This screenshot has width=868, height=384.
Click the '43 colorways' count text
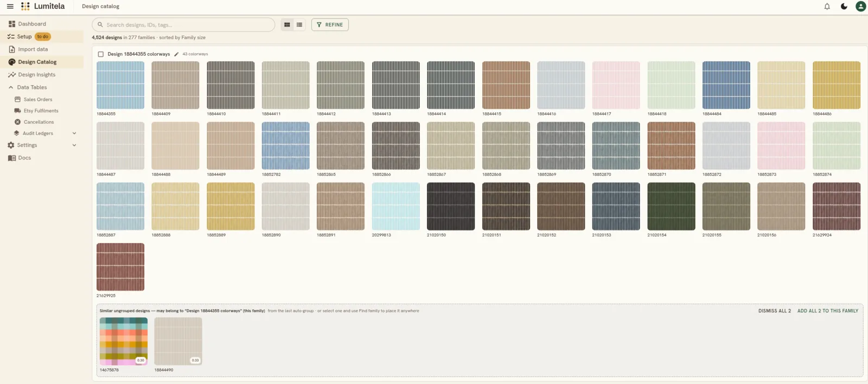coord(195,54)
